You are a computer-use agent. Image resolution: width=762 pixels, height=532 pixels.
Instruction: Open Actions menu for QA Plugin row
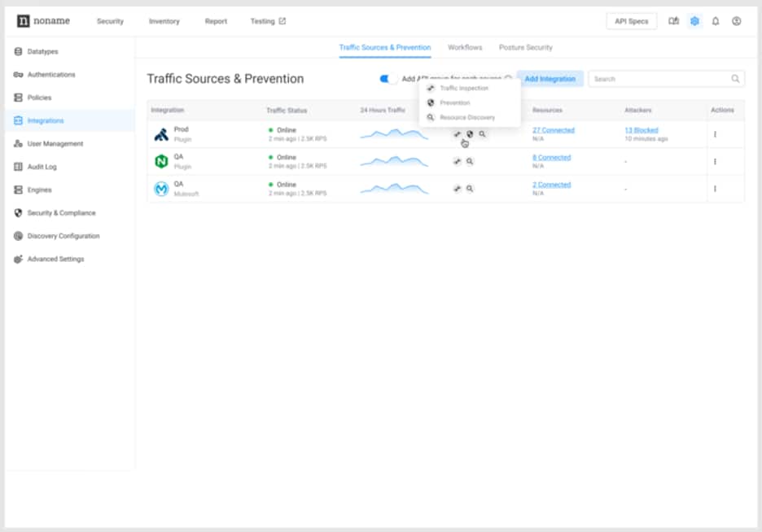tap(715, 161)
